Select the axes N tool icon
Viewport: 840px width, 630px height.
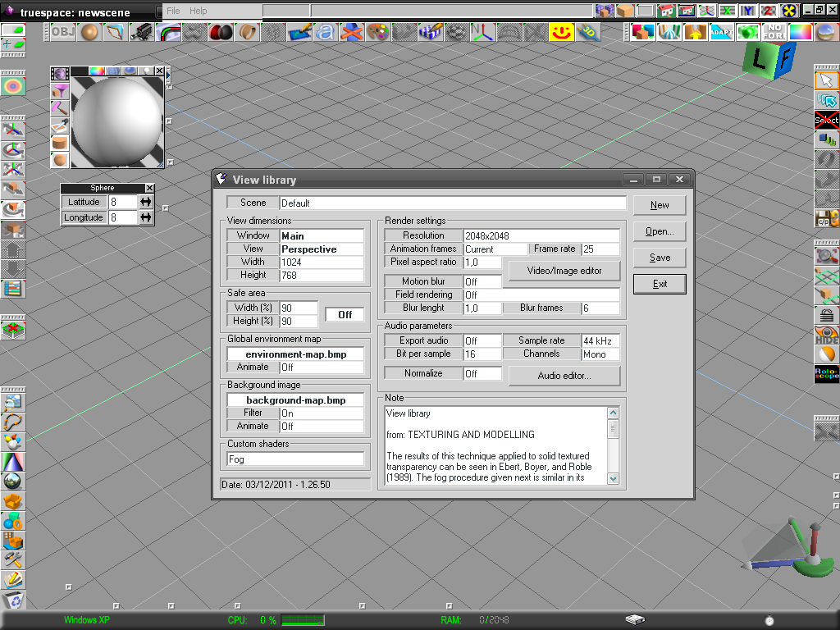tap(482, 32)
